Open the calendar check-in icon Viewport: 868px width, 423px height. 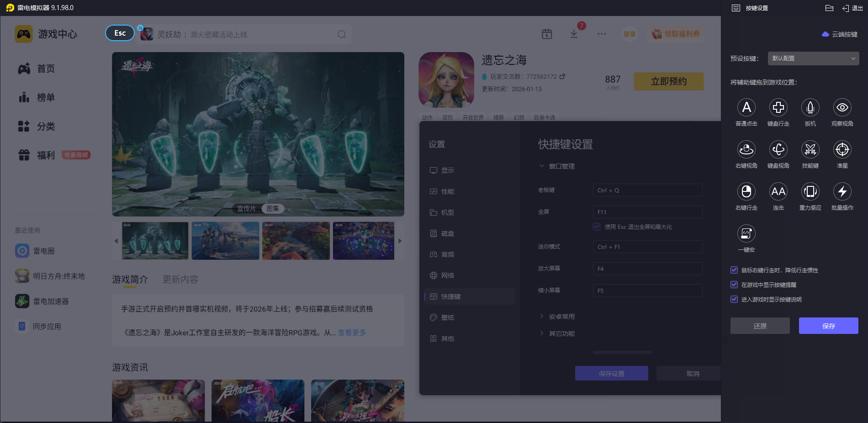tap(547, 34)
